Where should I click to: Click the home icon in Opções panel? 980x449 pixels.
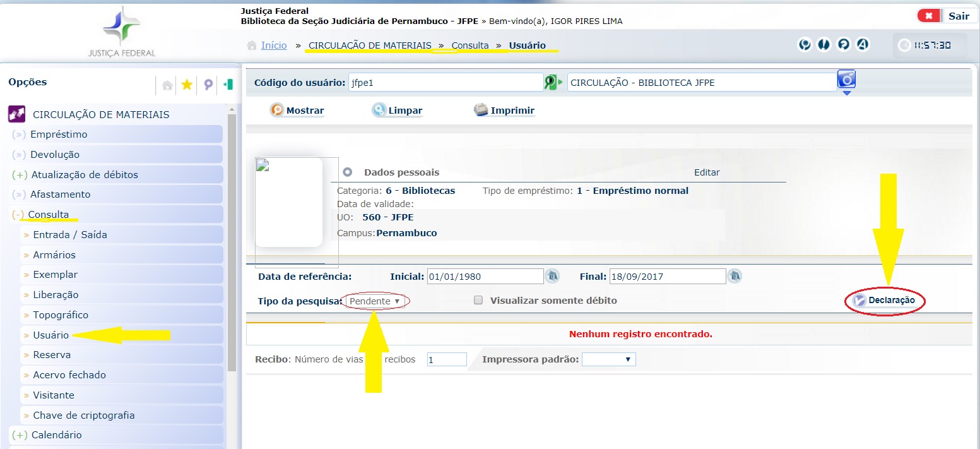point(167,85)
